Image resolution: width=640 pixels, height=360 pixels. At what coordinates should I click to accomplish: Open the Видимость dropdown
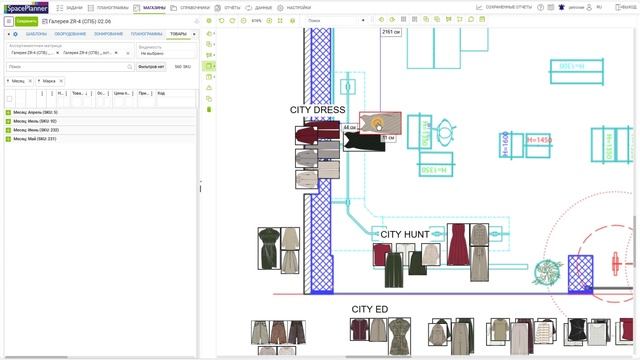[x=167, y=51]
